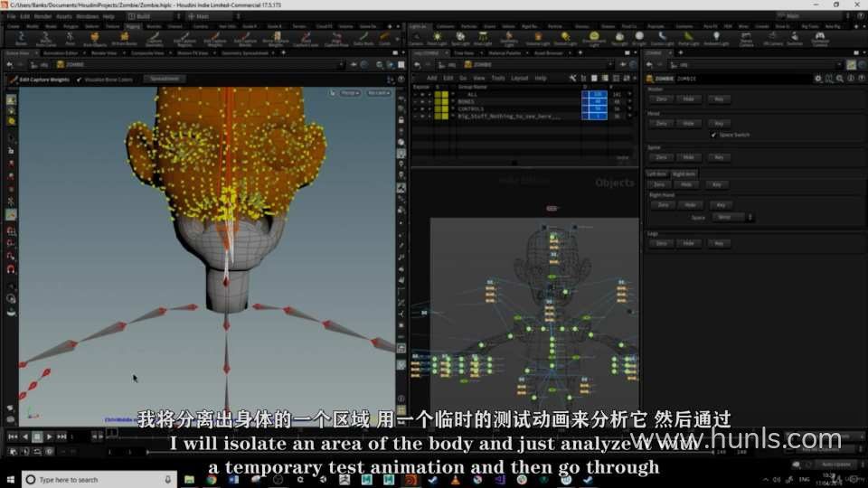The width and height of the screenshot is (868, 488).
Task: Open the Main take dropdown
Action: (x=213, y=16)
